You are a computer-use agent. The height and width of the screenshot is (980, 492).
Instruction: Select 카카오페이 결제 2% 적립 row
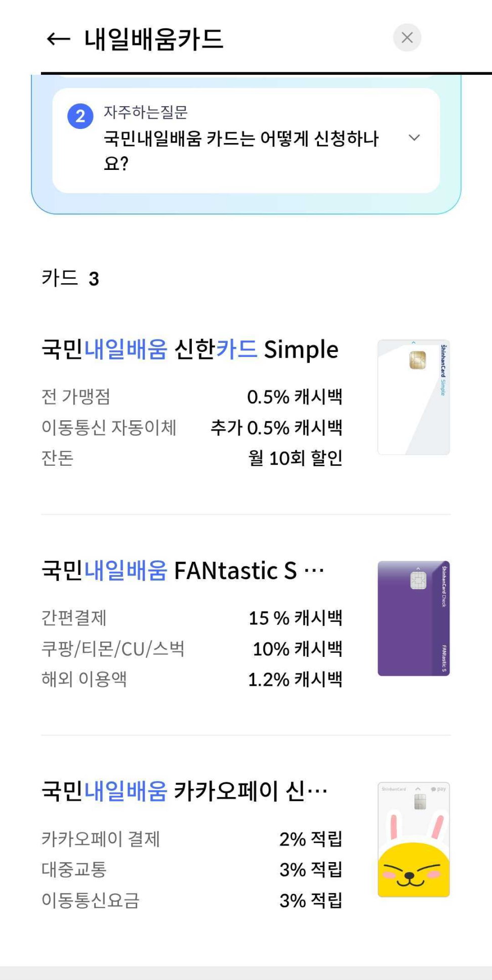coord(192,839)
